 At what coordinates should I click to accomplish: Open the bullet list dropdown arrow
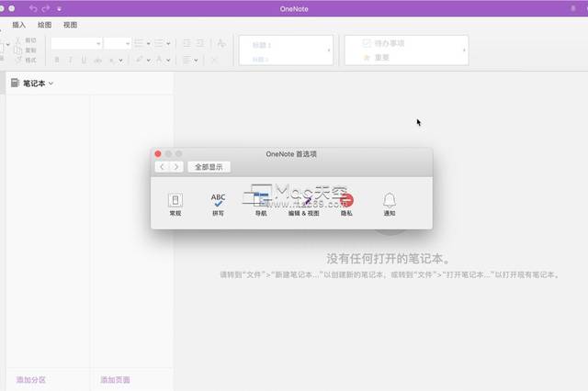click(149, 43)
